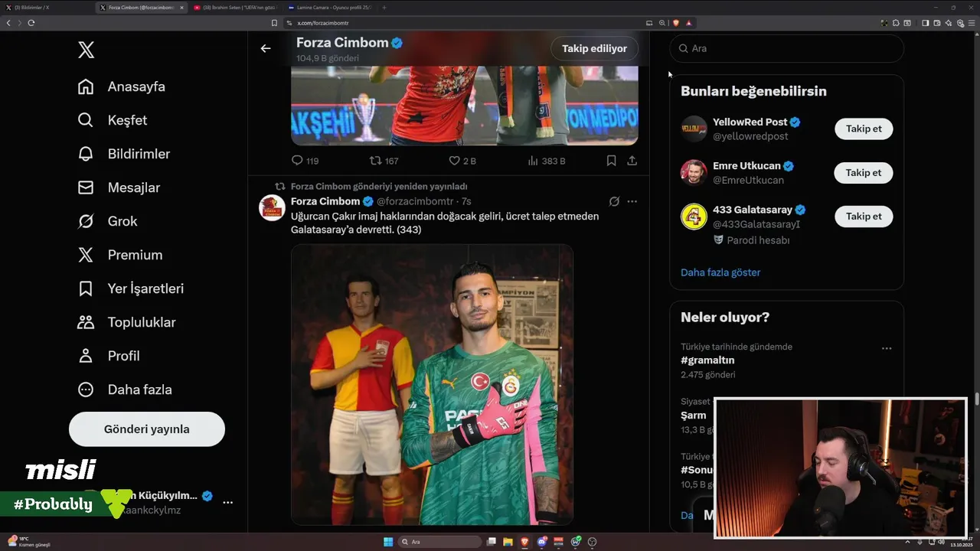
Task: Click bookmark icon in address bar
Action: tap(274, 23)
